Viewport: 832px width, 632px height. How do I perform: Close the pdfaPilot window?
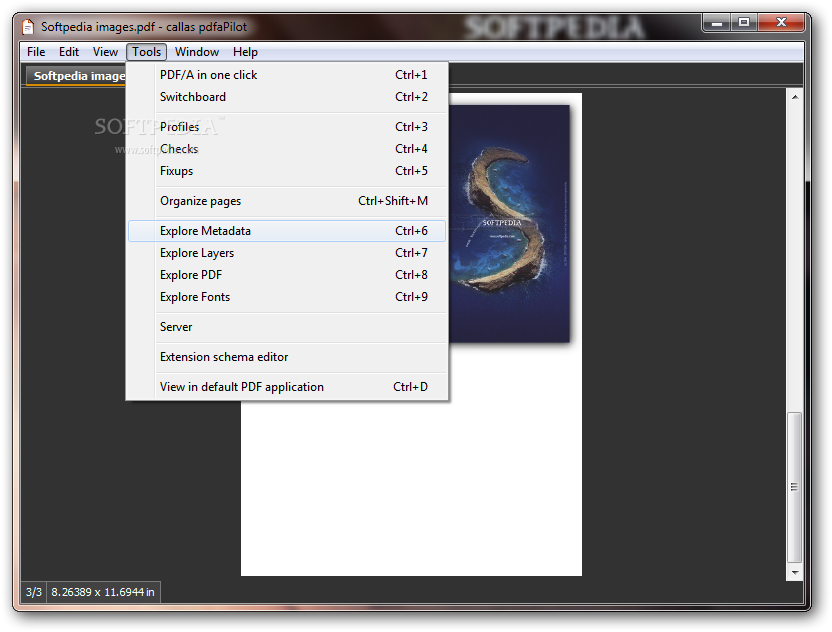coord(781,23)
